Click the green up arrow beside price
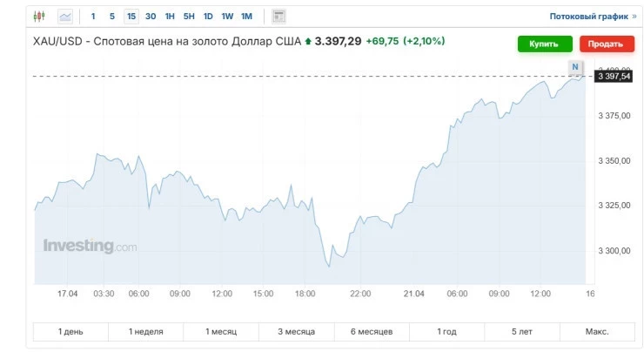644x352 pixels. pyautogui.click(x=308, y=42)
